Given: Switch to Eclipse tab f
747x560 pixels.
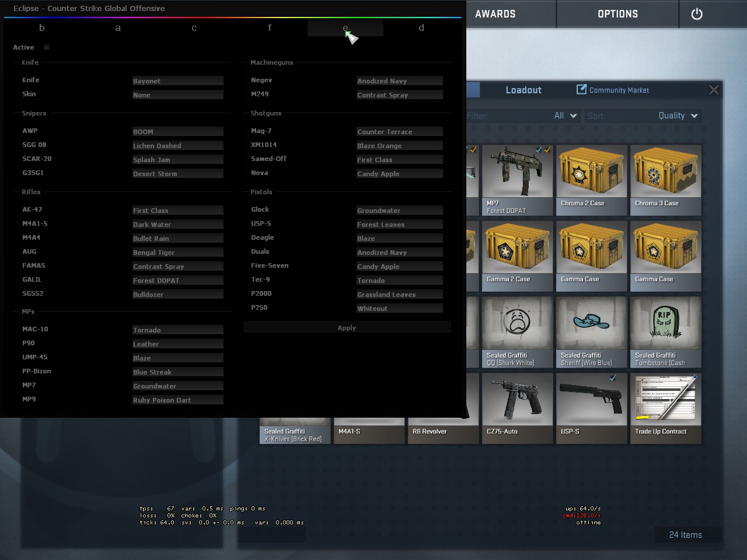Looking at the screenshot, I should pyautogui.click(x=270, y=27).
